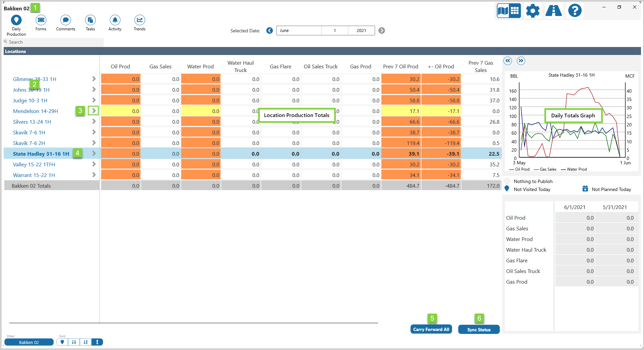Open the Comments section
Viewport: 644px width, 350px height.
click(65, 20)
